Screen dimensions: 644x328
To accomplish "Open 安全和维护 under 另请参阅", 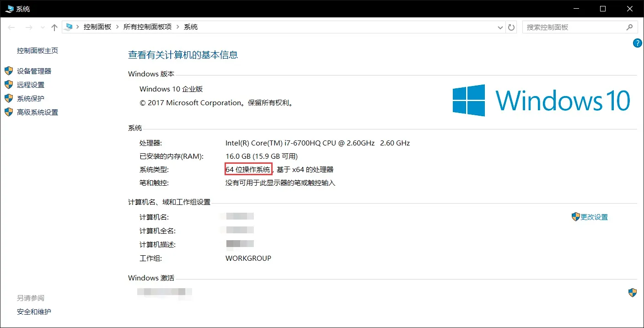I will click(x=34, y=312).
